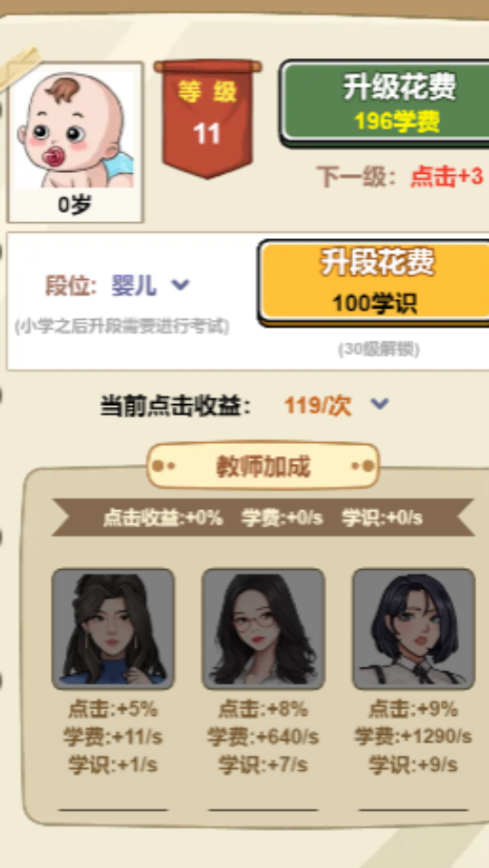
Task: Click the 升段花费 100学识 yellow button
Action: [x=375, y=283]
